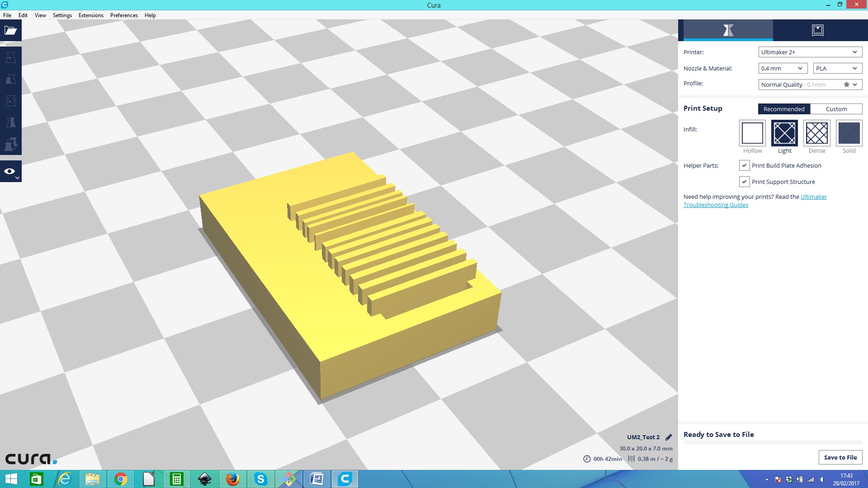Click the colorful diamond app icon in taskbar

click(x=289, y=479)
